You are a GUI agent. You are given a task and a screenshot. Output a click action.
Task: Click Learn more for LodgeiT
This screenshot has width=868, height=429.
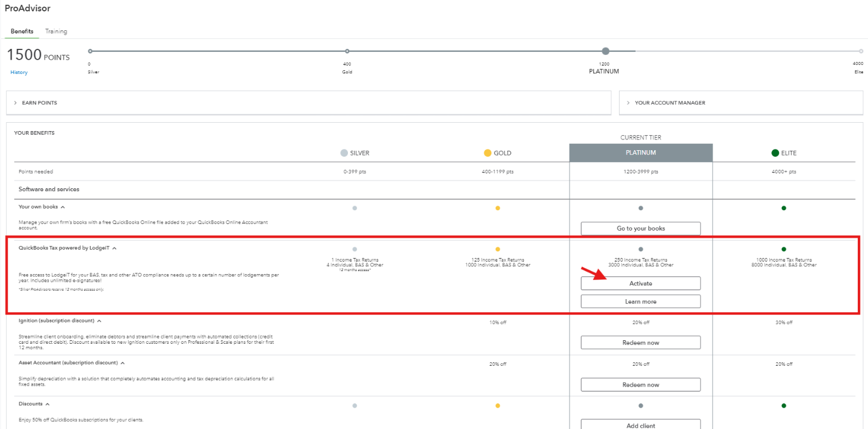click(x=640, y=301)
